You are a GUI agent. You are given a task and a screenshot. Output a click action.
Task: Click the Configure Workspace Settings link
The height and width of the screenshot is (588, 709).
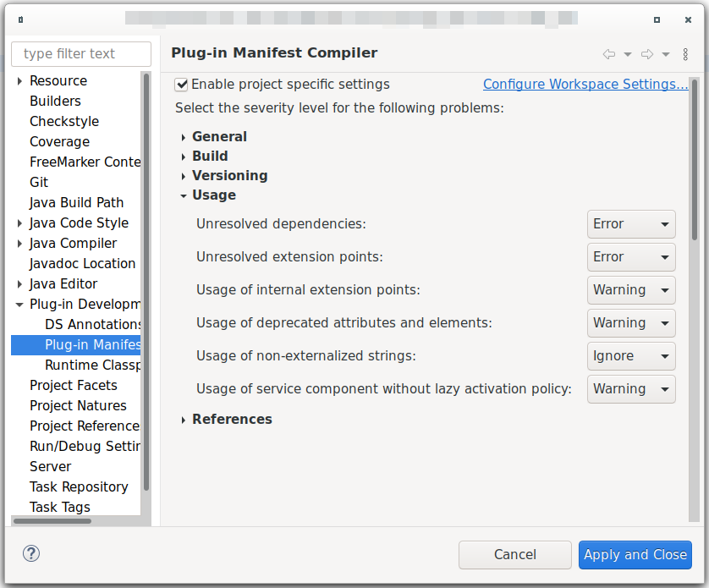click(585, 84)
